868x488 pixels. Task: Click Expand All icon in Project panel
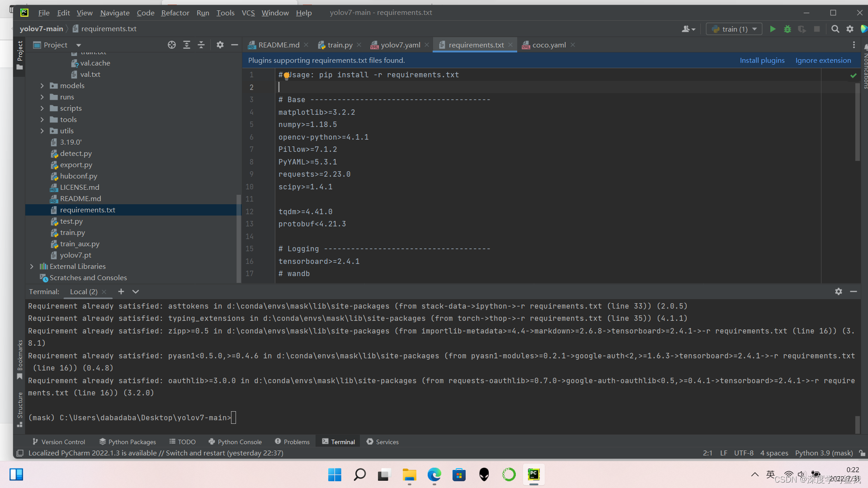tap(186, 45)
